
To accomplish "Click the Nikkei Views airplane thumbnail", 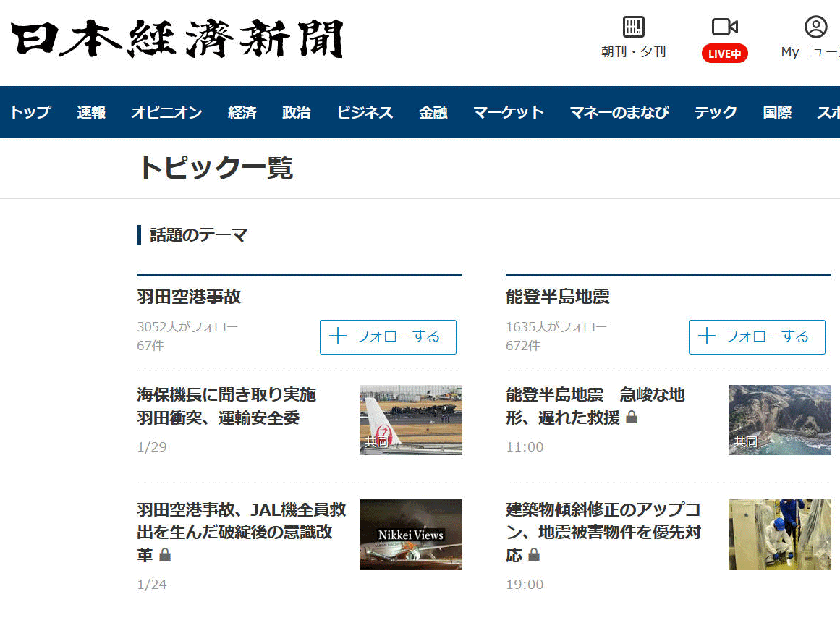I will tap(410, 535).
